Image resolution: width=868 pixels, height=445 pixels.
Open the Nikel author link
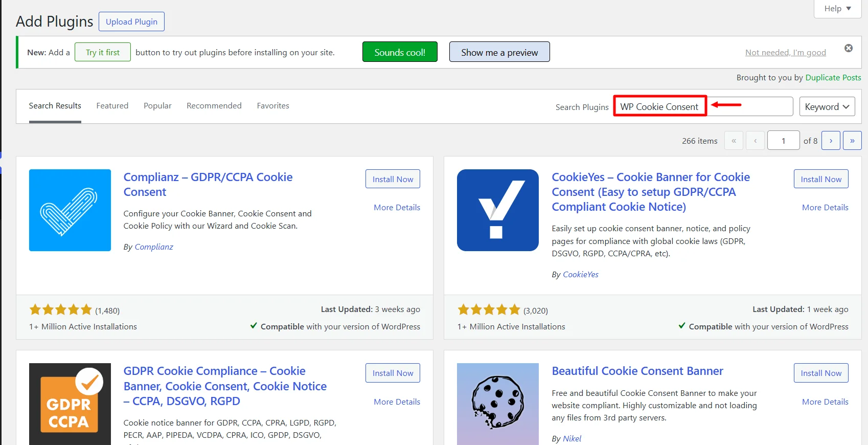572,439
